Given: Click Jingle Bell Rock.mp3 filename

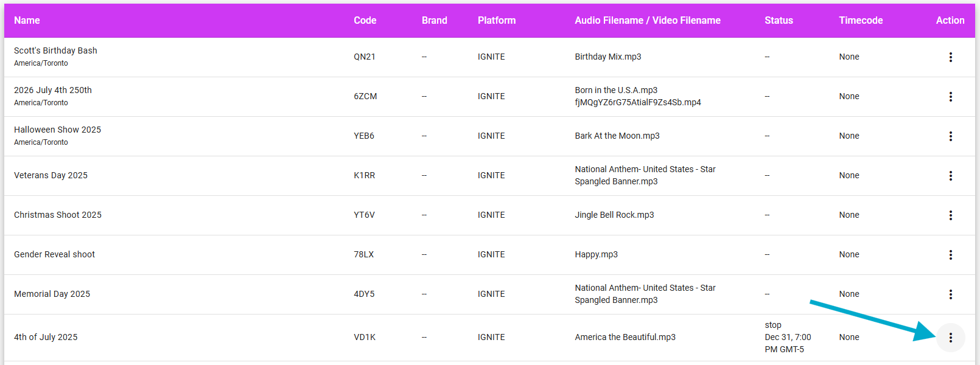Looking at the screenshot, I should [614, 215].
